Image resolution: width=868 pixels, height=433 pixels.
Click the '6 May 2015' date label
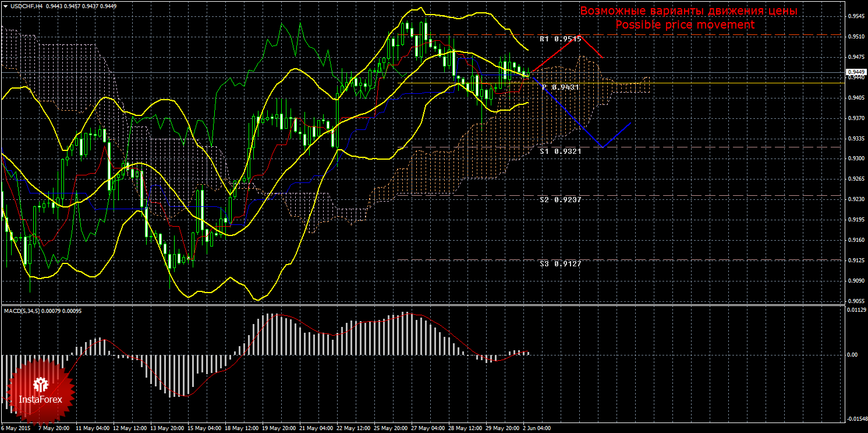pyautogui.click(x=15, y=428)
